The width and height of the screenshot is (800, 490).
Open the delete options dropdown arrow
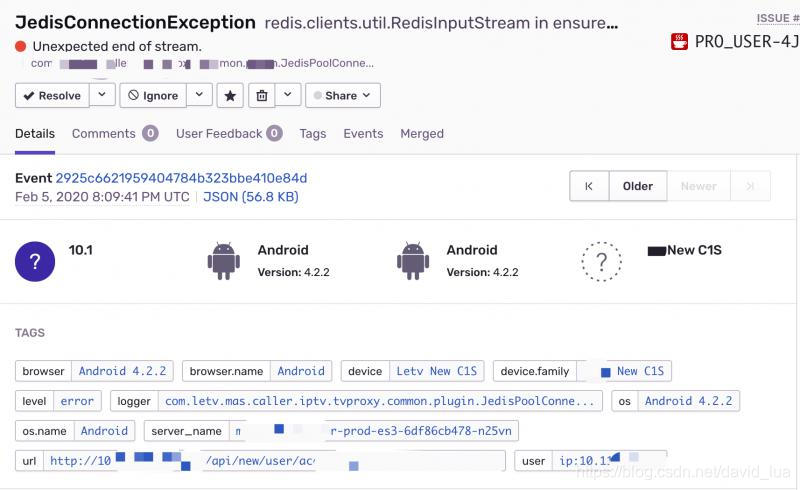(288, 95)
